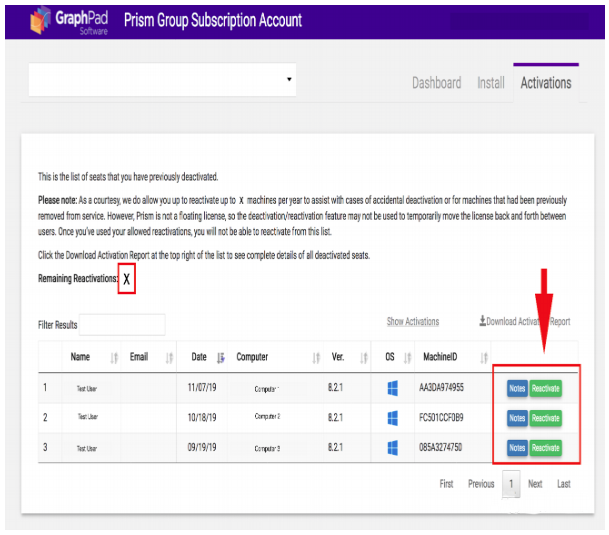Sort table by OS column
Screen dimensions: 609x535
[393, 357]
